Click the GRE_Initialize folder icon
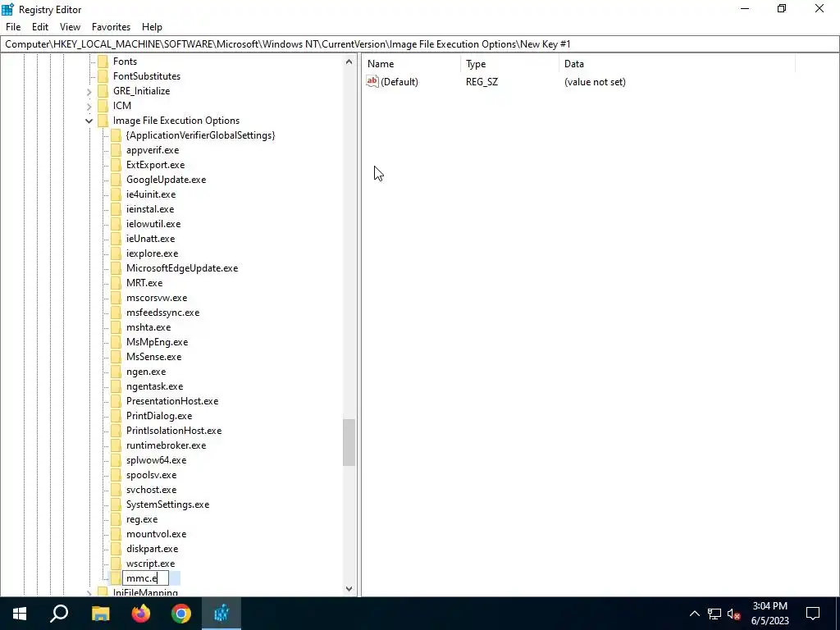The height and width of the screenshot is (630, 840). click(x=103, y=91)
